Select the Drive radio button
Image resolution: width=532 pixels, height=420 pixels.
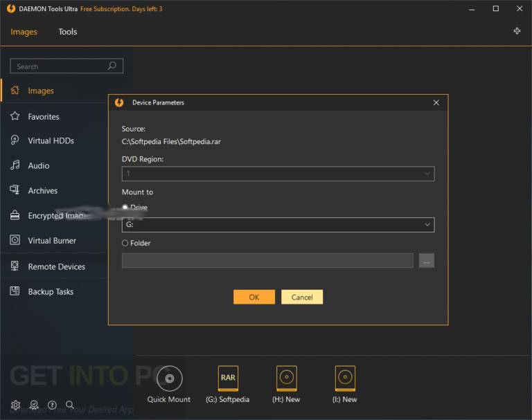(125, 207)
